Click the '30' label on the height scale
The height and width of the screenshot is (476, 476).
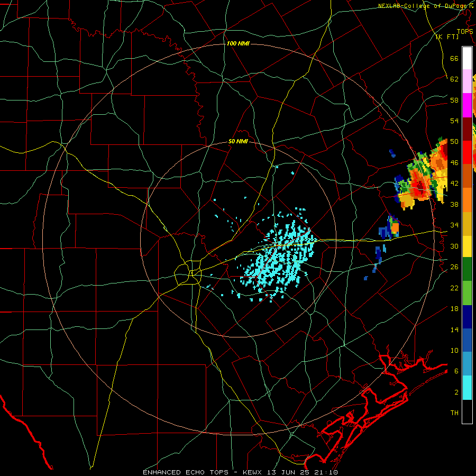click(x=454, y=246)
